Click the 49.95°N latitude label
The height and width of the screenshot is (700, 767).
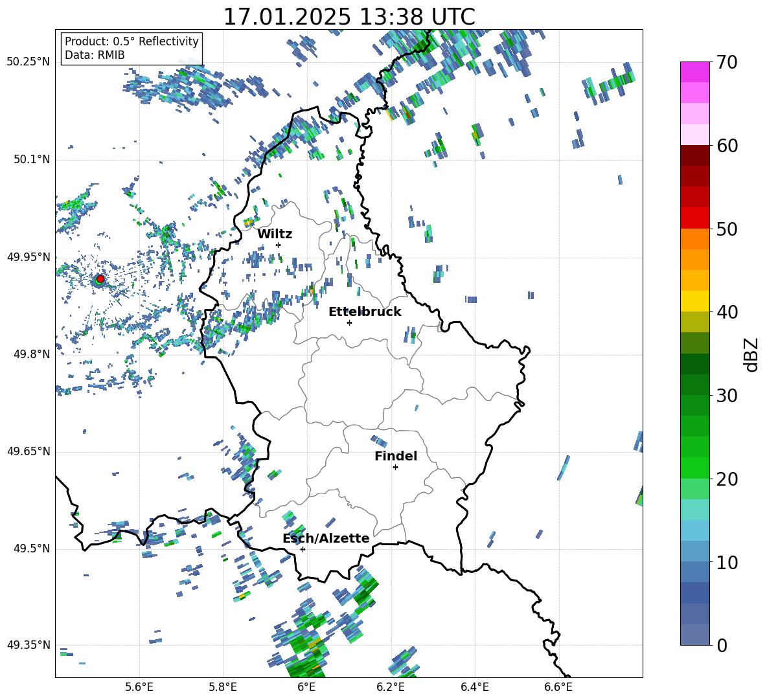(x=29, y=257)
